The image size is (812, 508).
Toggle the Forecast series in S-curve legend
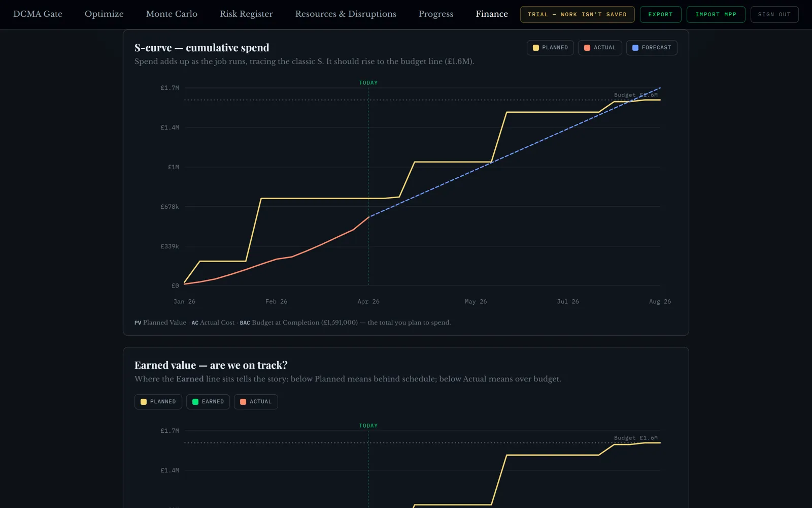coord(652,48)
